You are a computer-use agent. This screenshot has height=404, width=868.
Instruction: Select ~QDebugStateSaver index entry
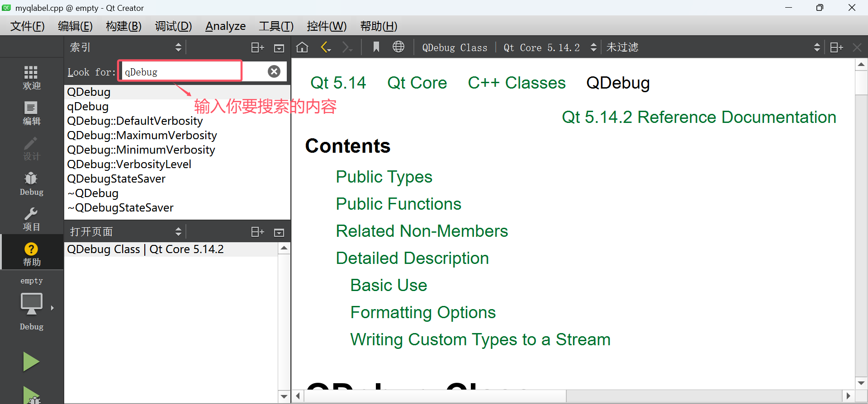pos(177,207)
